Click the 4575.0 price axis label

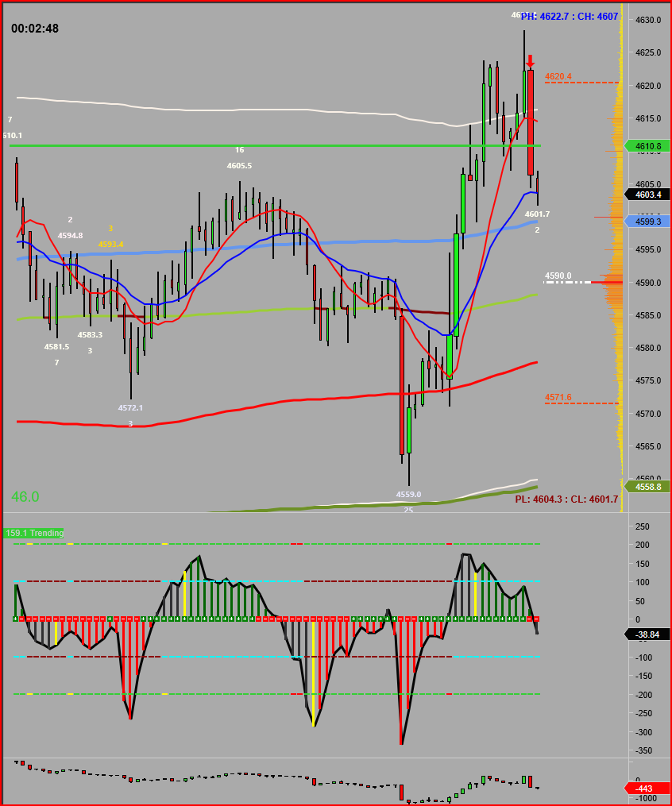[x=648, y=381]
